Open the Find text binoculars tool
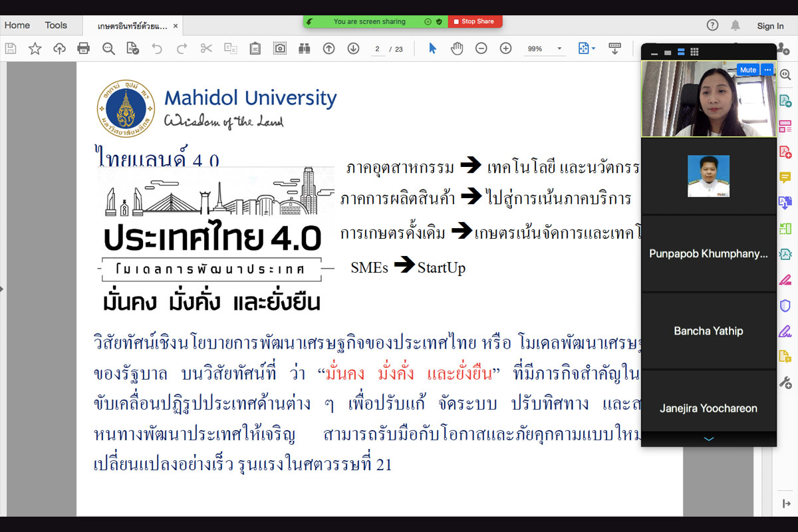798x532 pixels. coord(305,49)
